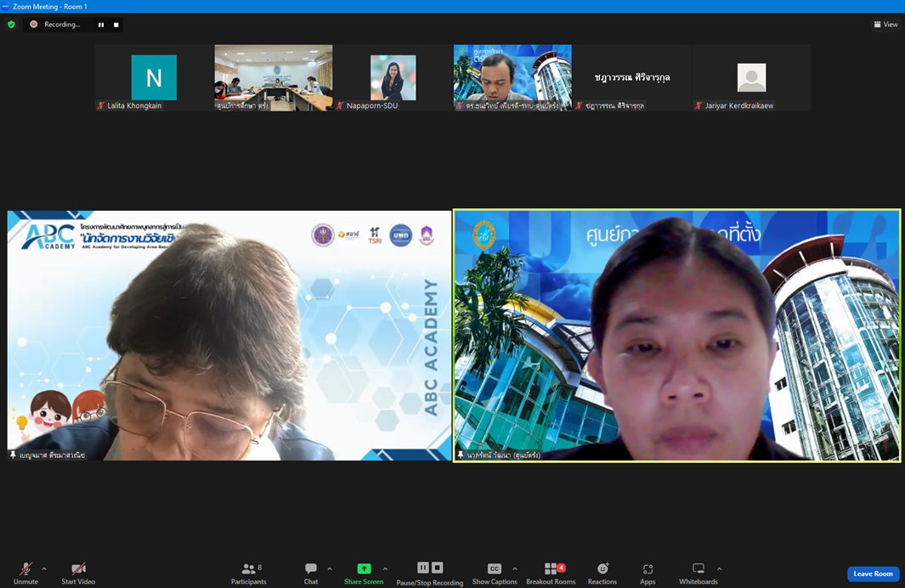Open the Reactions menu
This screenshot has height=588, width=905.
coord(602,573)
